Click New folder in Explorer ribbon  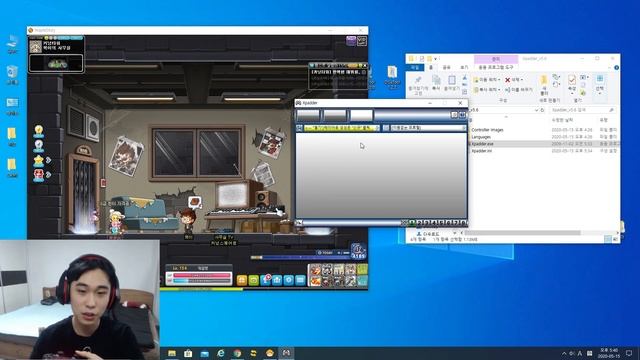coord(544,85)
